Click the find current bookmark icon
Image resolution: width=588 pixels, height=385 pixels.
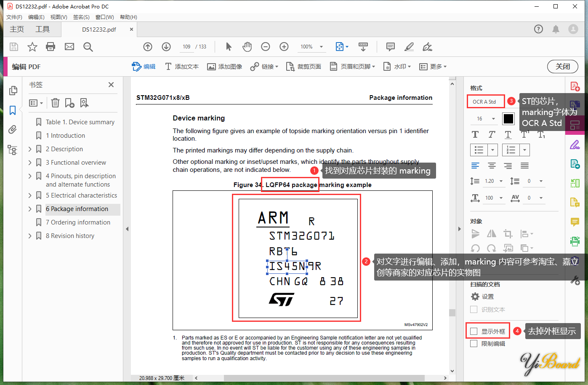pyautogui.click(x=84, y=103)
